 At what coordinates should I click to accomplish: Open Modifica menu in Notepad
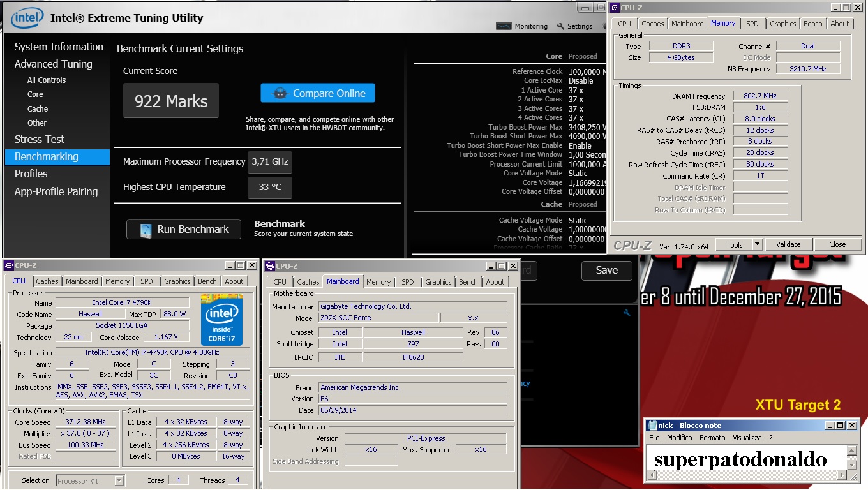[679, 438]
